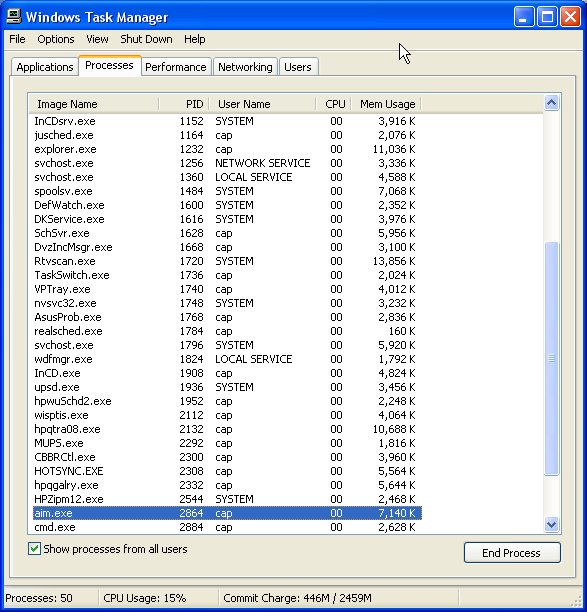The height and width of the screenshot is (612, 587).
Task: Select the Rtvscan.exe process
Action: coord(227,261)
